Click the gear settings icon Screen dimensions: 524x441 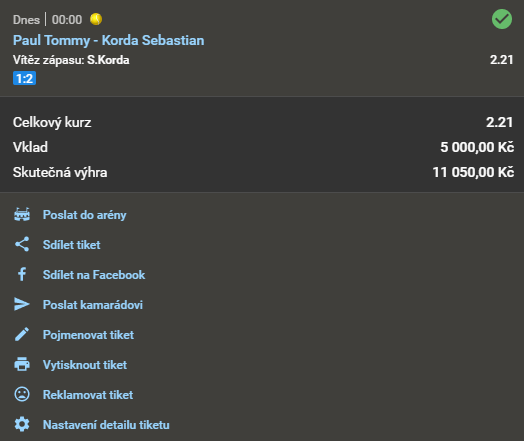pos(22,424)
